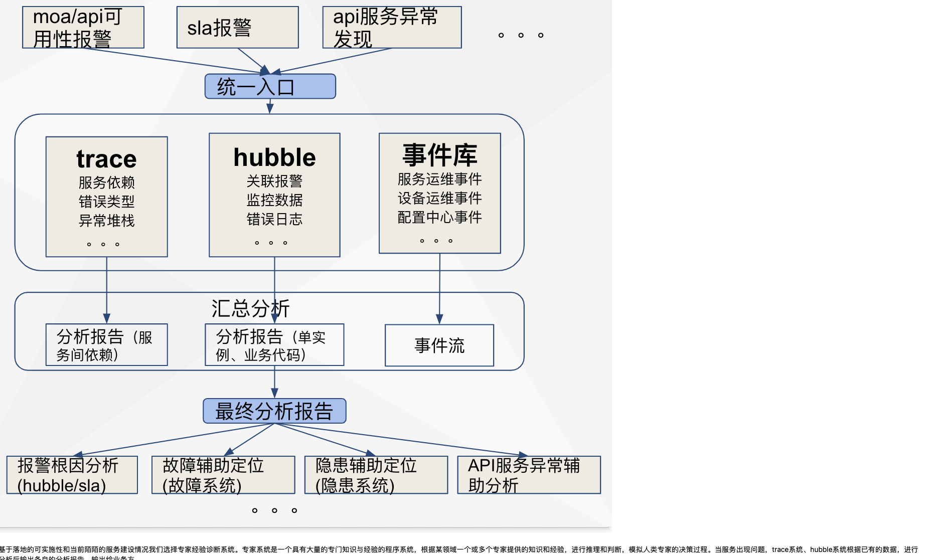Click 服务依赖 under trace

click(x=106, y=182)
